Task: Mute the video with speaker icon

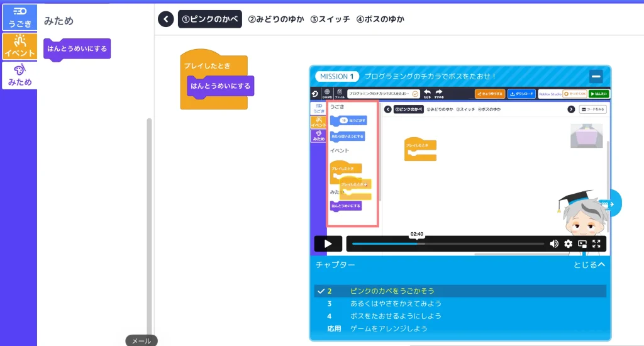Action: pos(554,243)
